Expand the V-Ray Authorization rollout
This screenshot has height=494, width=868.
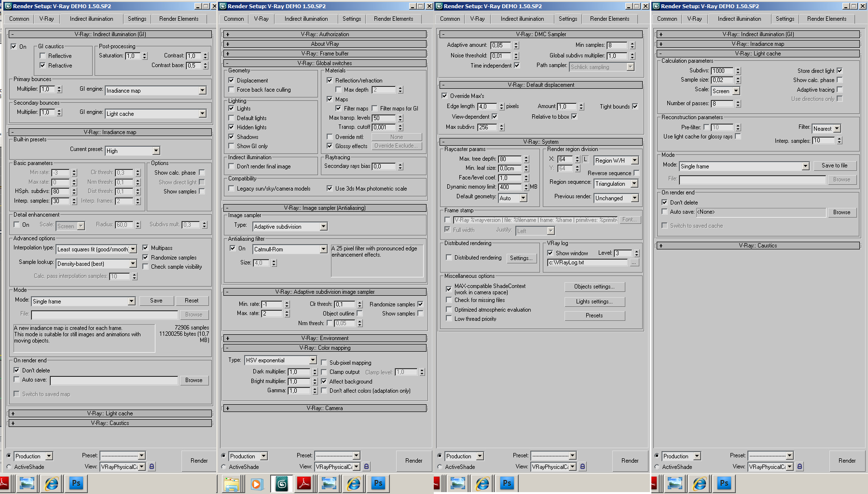coord(325,34)
